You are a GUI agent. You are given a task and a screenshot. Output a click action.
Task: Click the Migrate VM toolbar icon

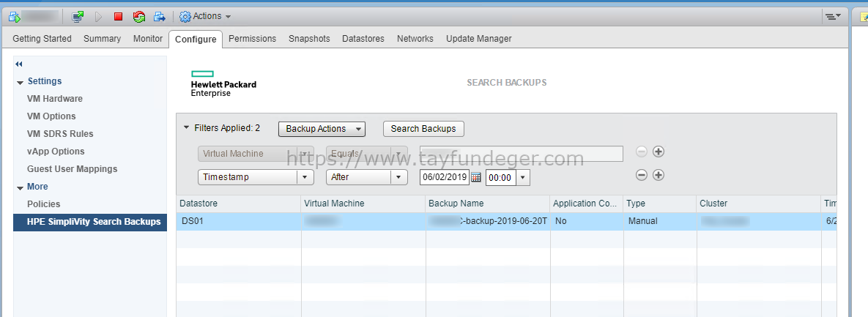tap(160, 17)
